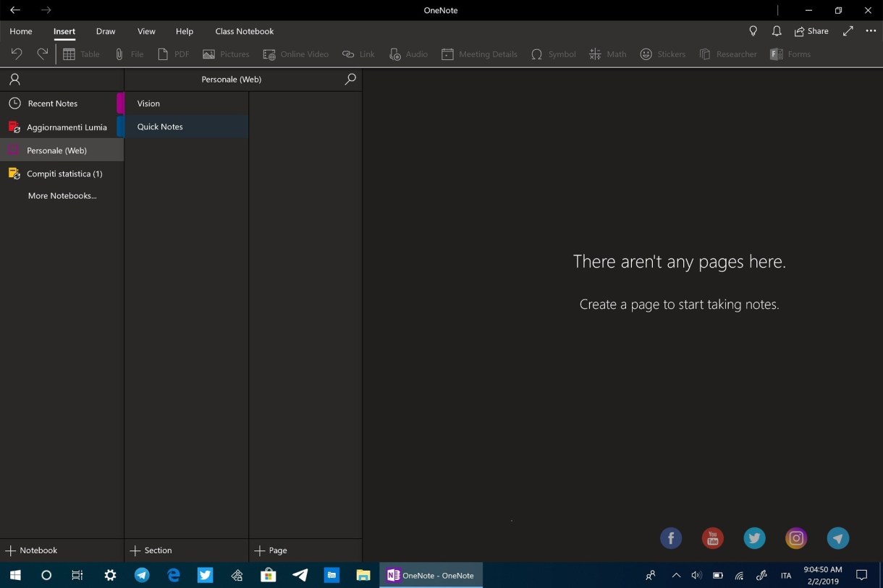Screen dimensions: 883x588
Task: Click the lightbulb Tell Me icon
Action: [x=753, y=31]
